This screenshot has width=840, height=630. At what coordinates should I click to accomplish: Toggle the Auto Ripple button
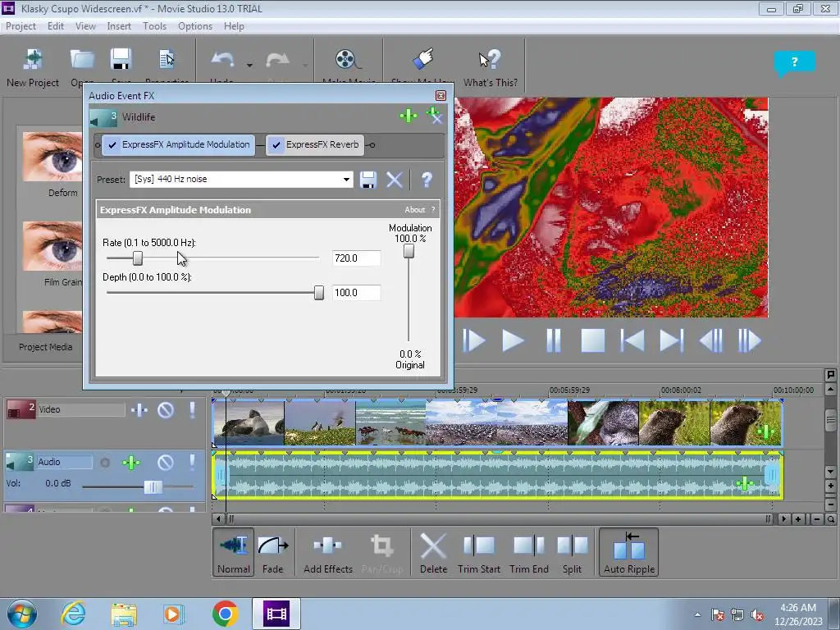[x=629, y=552]
